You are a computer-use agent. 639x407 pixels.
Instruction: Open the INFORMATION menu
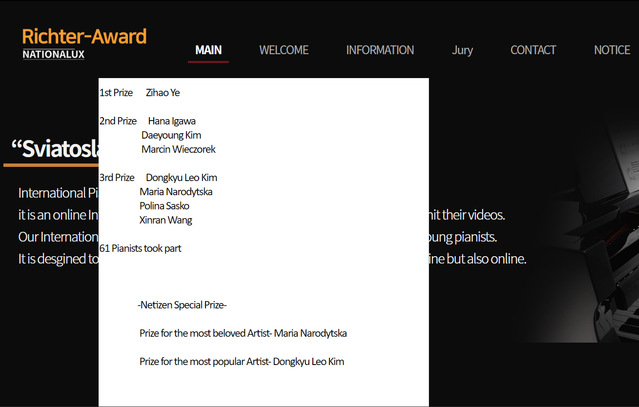(380, 50)
